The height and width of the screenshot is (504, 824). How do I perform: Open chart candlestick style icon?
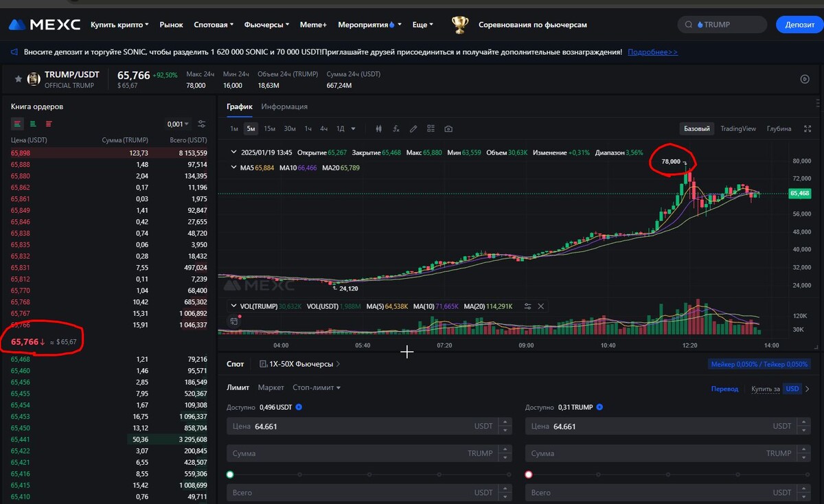click(x=378, y=128)
